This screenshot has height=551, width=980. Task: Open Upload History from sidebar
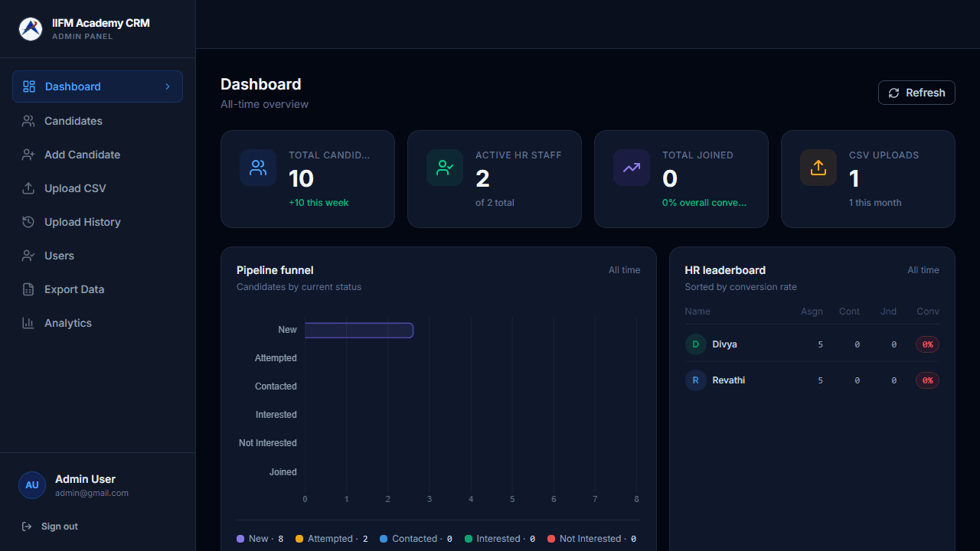tap(97, 222)
